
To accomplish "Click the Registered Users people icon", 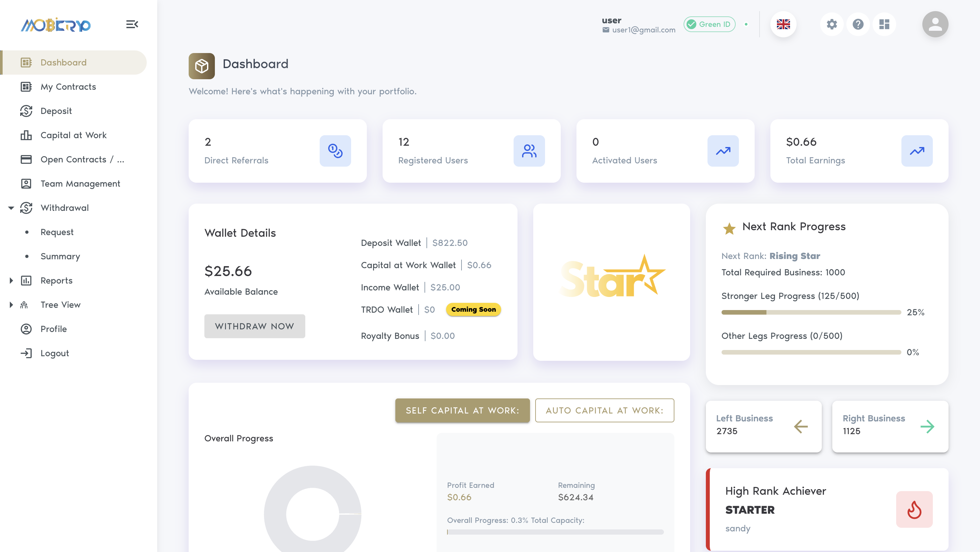I will click(x=529, y=151).
